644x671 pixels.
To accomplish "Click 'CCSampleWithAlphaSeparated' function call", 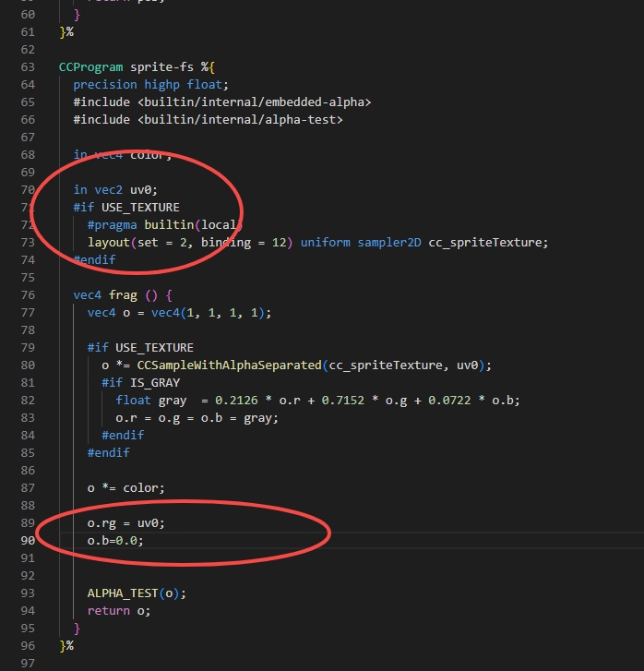I will tap(229, 365).
